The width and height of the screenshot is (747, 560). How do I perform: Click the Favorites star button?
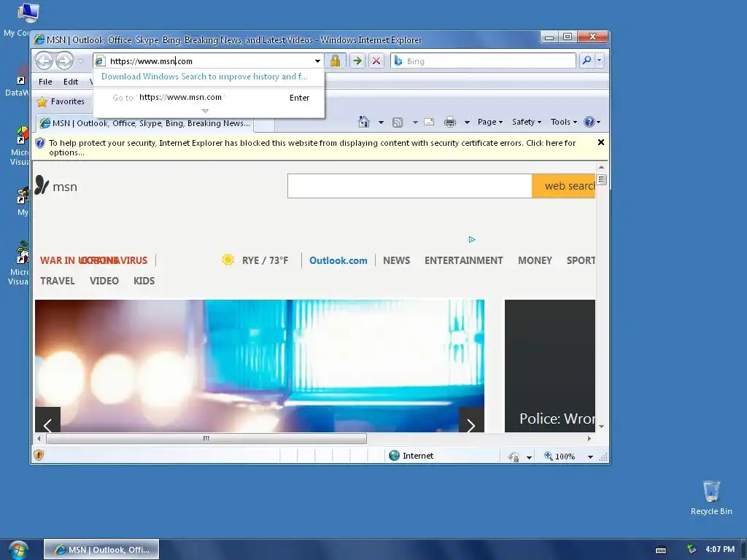click(x=61, y=101)
